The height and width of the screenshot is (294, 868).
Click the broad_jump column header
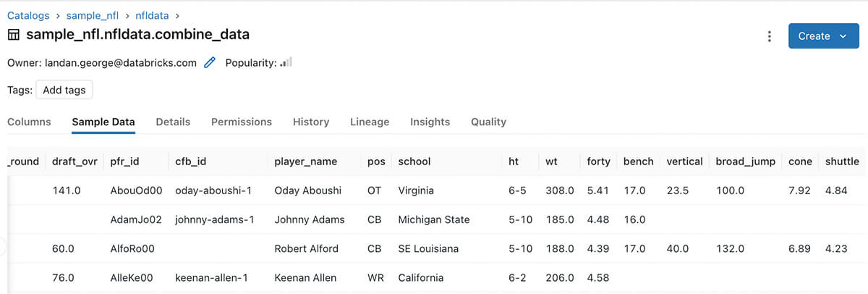coord(746,161)
